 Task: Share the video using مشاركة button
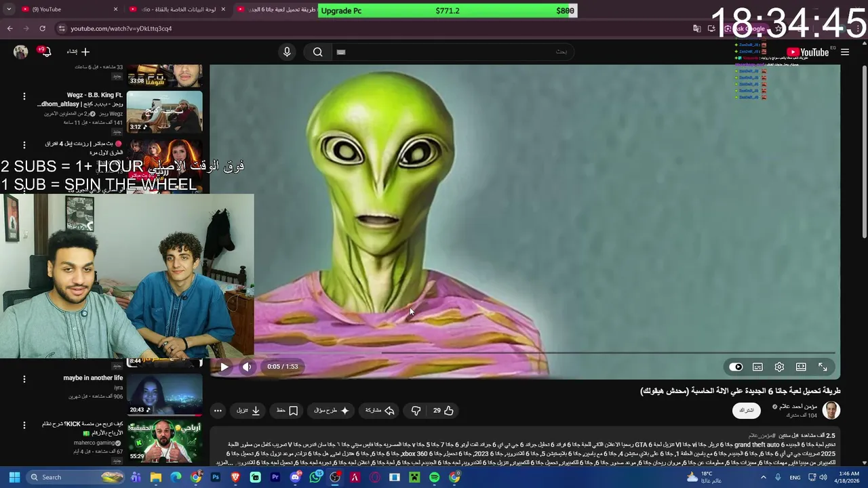pos(380,410)
